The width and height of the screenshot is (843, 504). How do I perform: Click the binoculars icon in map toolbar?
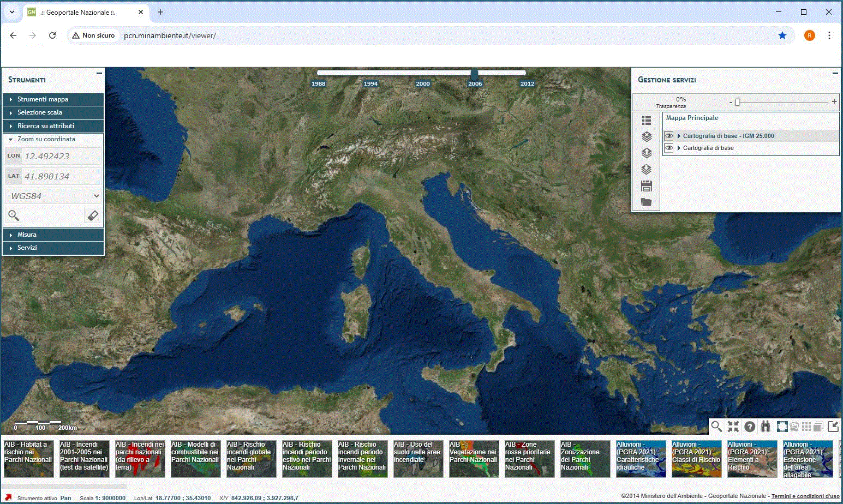[766, 426]
